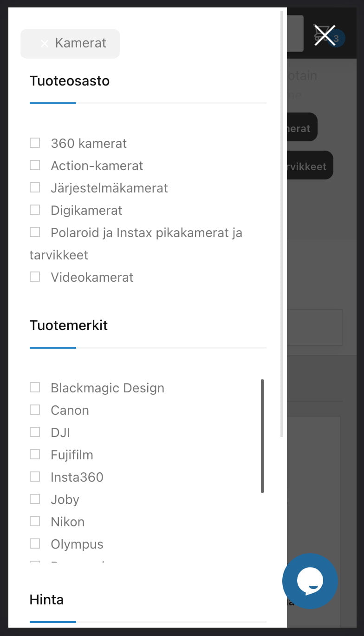The height and width of the screenshot is (636, 364).
Task: Select the Digikamerat checkbox
Action: click(35, 210)
